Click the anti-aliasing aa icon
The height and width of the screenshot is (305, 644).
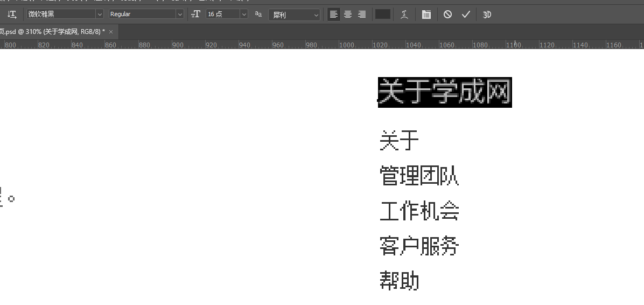click(258, 14)
